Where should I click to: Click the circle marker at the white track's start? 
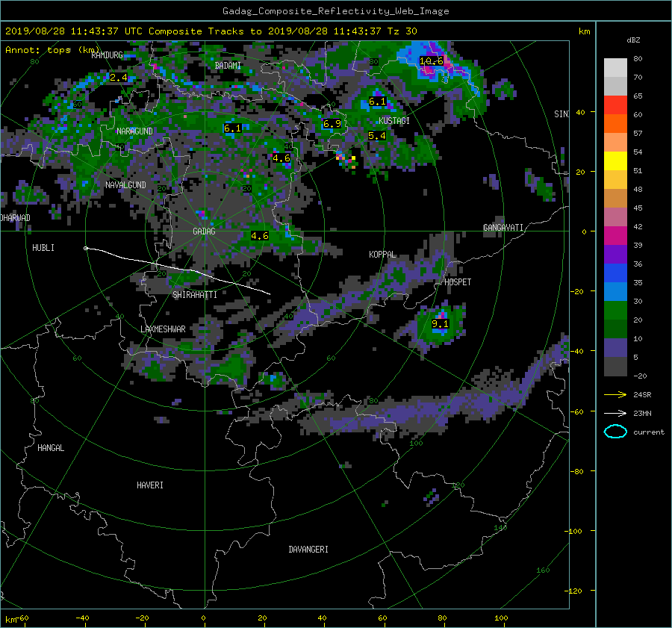coord(86,248)
